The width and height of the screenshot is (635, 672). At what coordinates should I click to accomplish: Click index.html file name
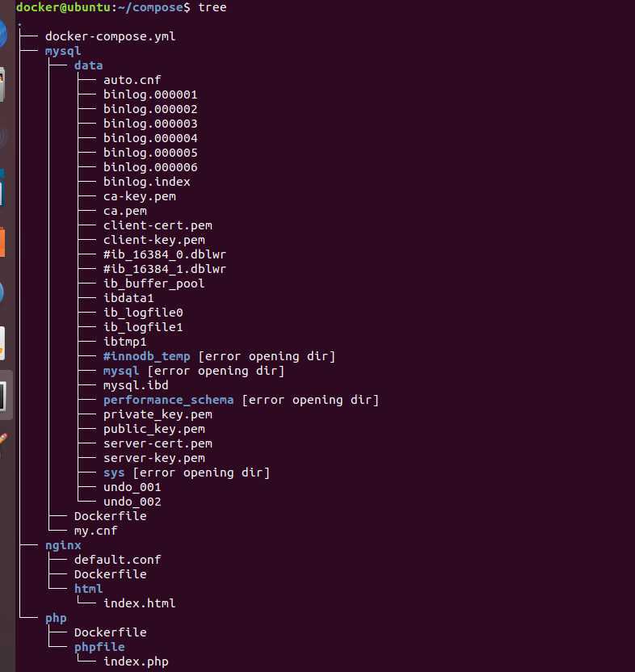point(139,604)
